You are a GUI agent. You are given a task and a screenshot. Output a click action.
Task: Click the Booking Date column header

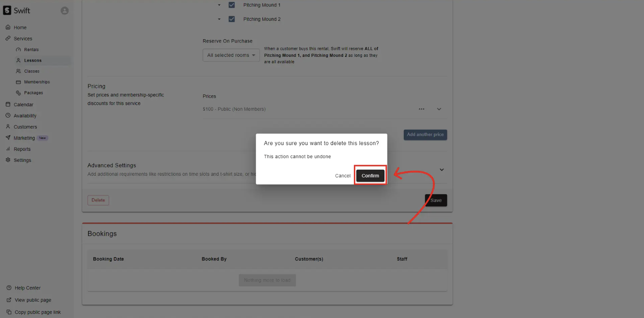click(108, 259)
